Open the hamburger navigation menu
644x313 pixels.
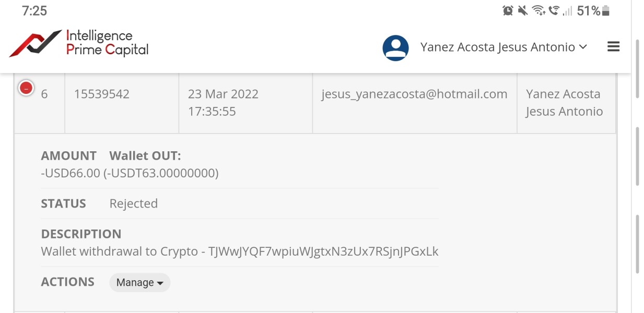pyautogui.click(x=613, y=47)
